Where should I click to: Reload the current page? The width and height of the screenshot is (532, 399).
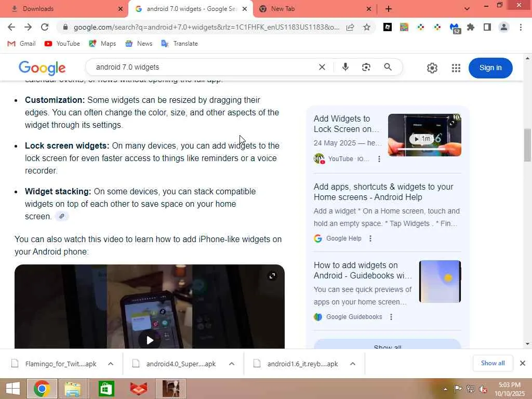[45, 27]
